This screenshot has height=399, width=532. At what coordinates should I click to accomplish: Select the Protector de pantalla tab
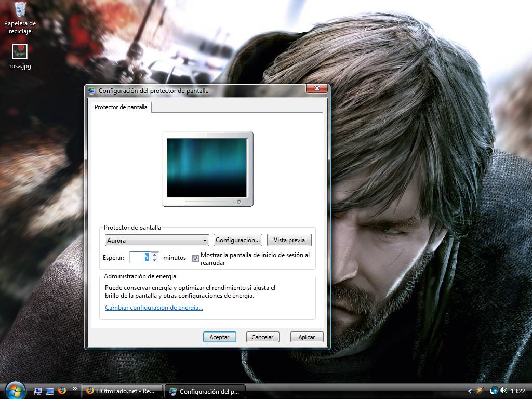tap(121, 107)
